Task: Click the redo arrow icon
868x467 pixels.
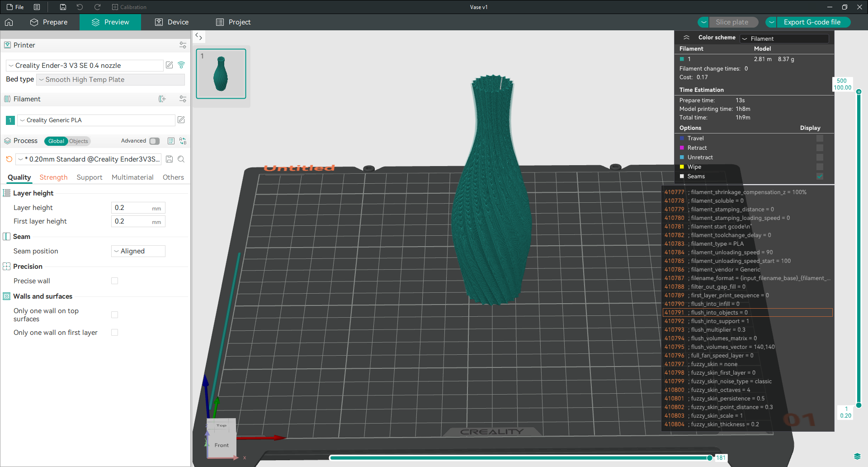Action: [x=97, y=7]
